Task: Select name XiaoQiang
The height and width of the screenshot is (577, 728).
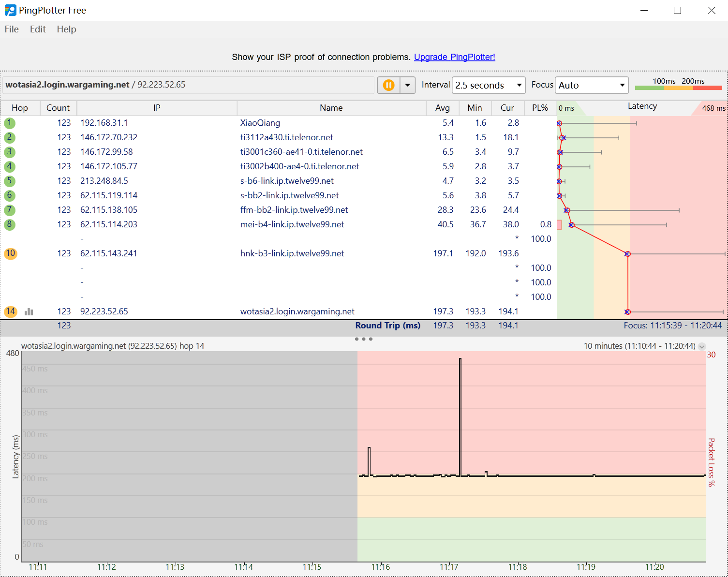Action: [260, 123]
